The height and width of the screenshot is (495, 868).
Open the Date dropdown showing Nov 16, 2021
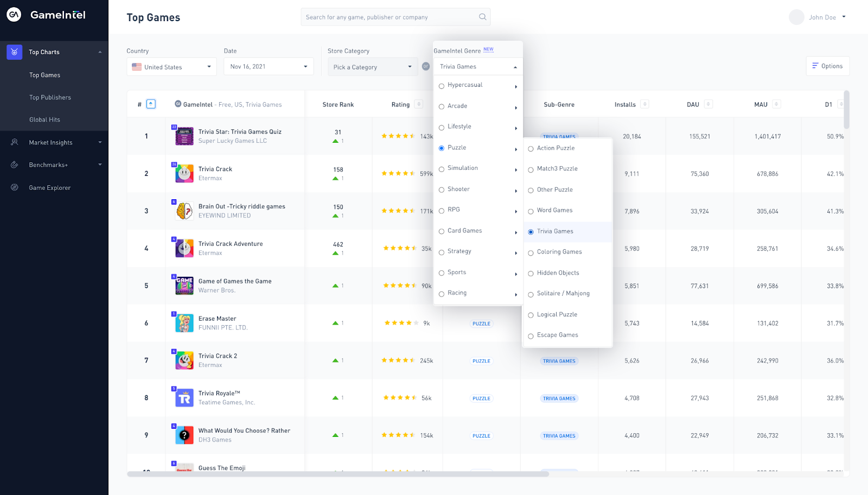[x=269, y=67]
